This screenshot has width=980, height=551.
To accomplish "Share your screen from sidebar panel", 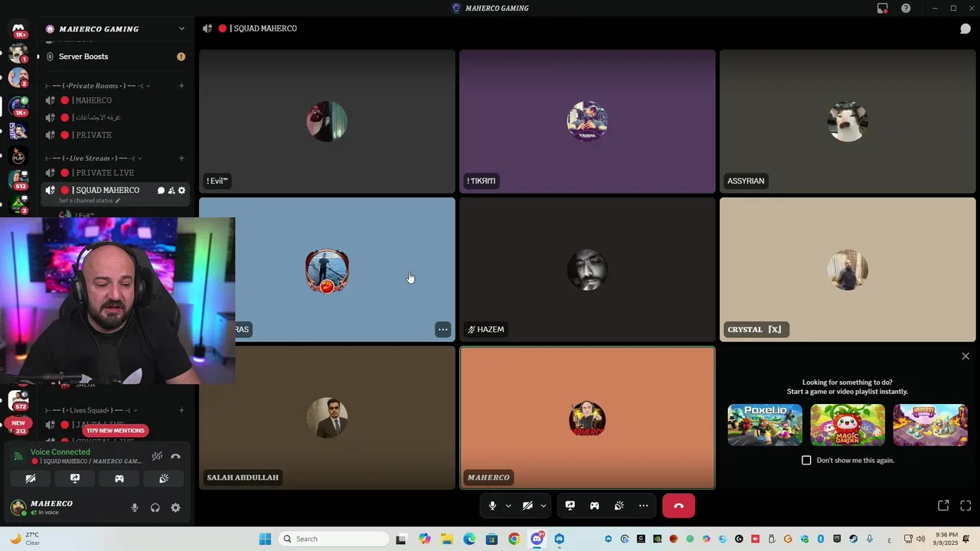I will click(x=75, y=478).
